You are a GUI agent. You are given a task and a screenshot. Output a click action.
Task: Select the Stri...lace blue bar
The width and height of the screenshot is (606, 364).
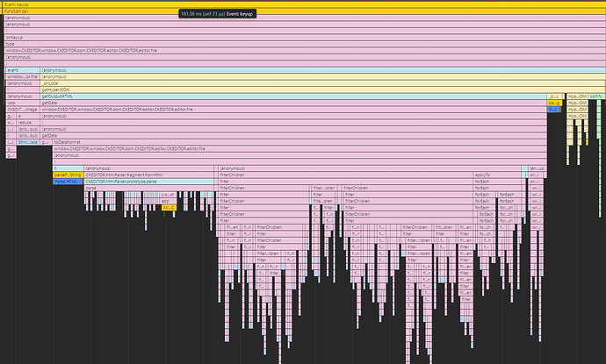(28, 141)
